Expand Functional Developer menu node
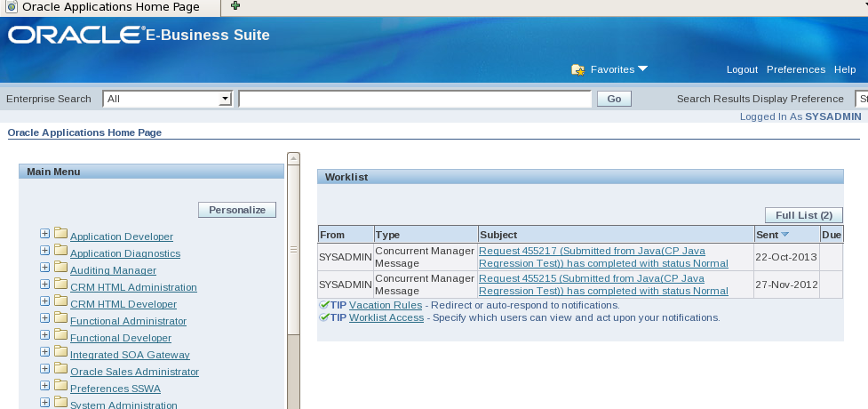 (x=44, y=334)
